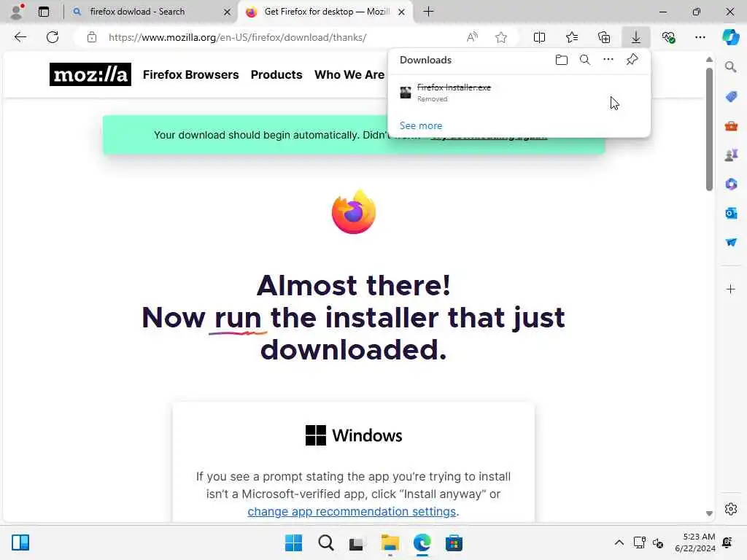Open Firefox Browsers menu
Image resolution: width=747 pixels, height=560 pixels.
coord(190,75)
